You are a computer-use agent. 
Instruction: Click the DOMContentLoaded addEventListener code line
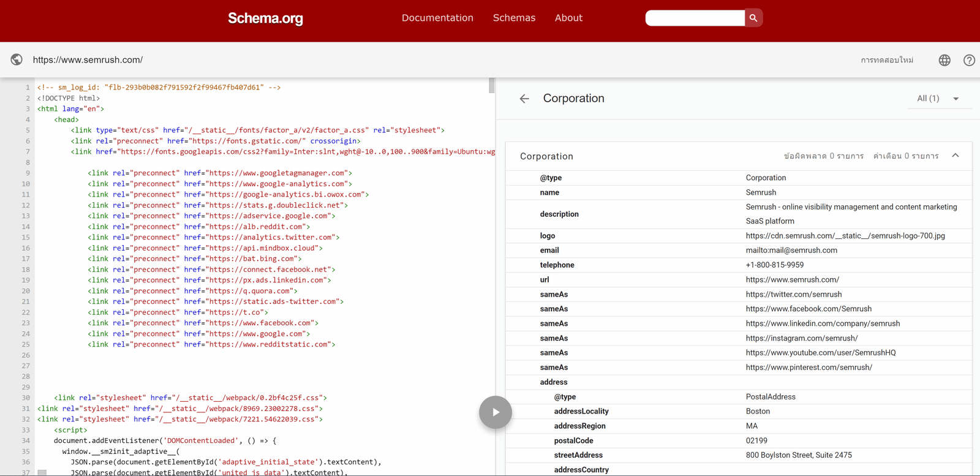tap(165, 441)
